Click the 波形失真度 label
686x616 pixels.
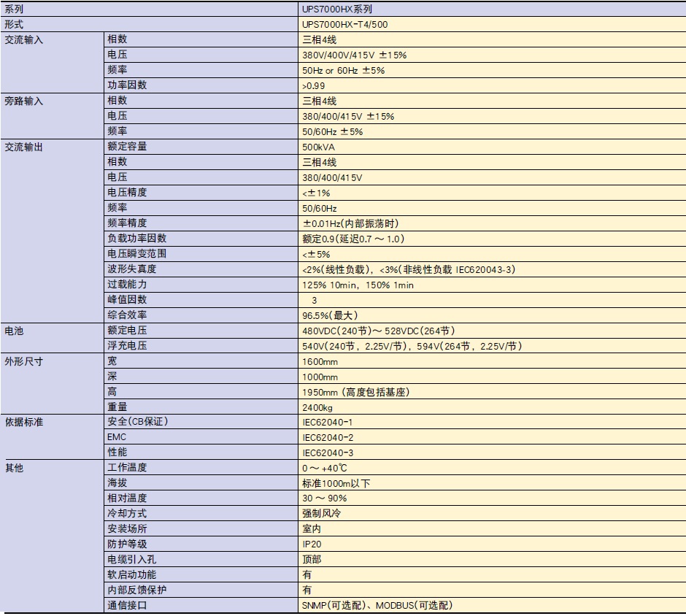[x=131, y=269]
